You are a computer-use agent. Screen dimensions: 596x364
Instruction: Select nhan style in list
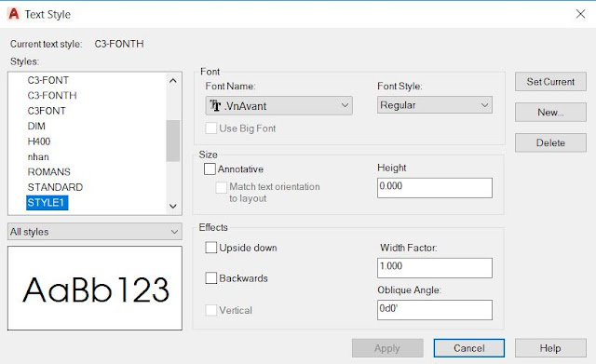tap(38, 156)
